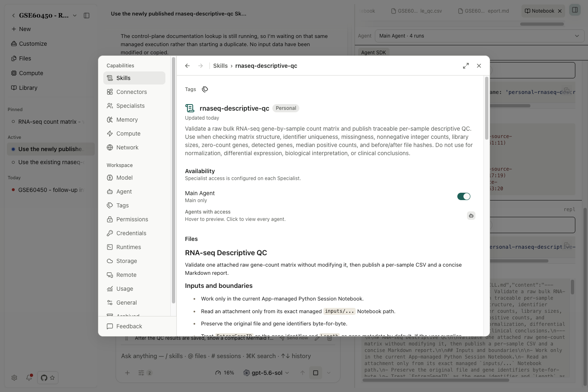Switch to the GSE60... le_qc.csv tab
Screen dimensions: 588x392
click(416, 11)
